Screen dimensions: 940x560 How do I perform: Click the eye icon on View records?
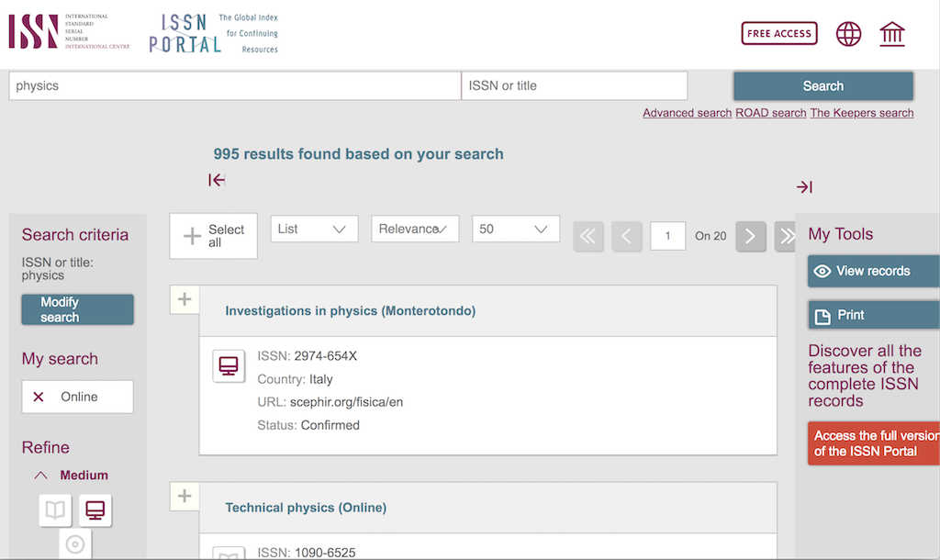point(823,271)
